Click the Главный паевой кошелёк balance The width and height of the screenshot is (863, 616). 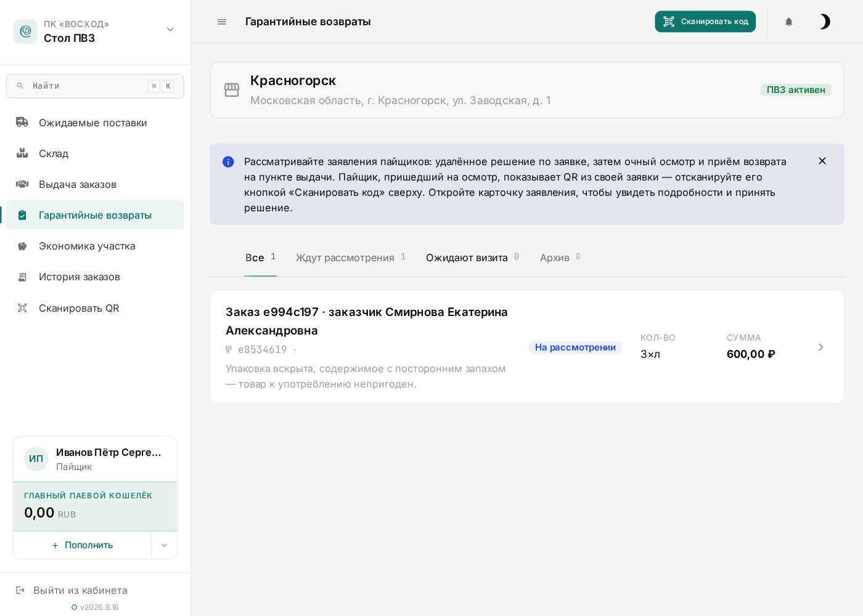tap(95, 506)
